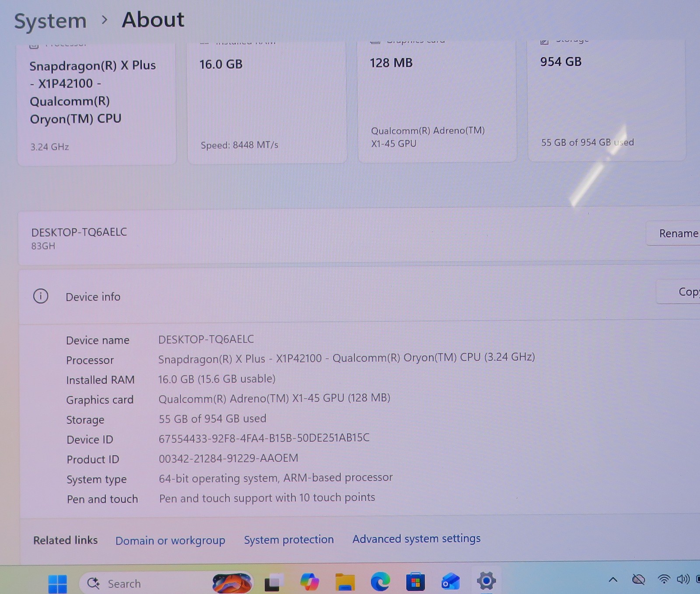The width and height of the screenshot is (700, 594).
Task: Click the "Device ID" row label
Action: (90, 439)
